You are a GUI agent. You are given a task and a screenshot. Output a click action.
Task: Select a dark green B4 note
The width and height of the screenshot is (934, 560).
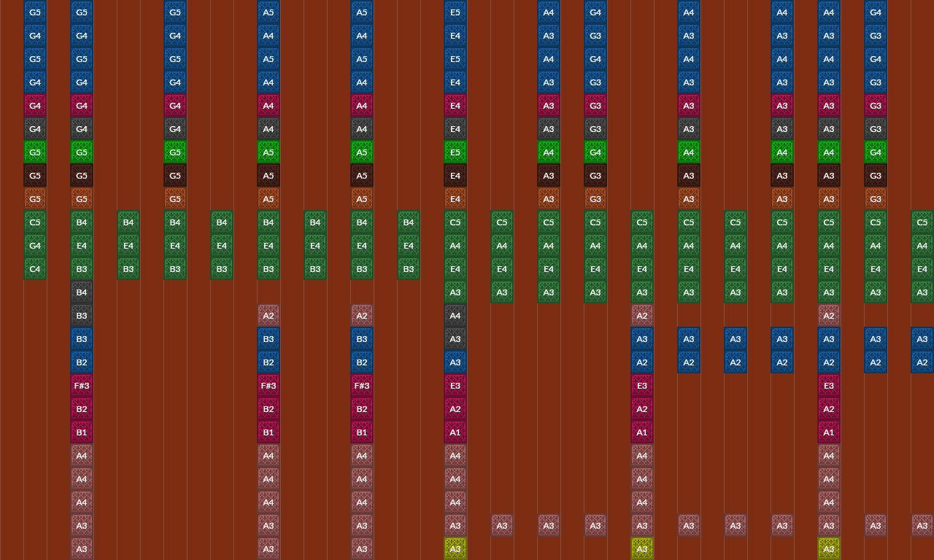pos(128,222)
